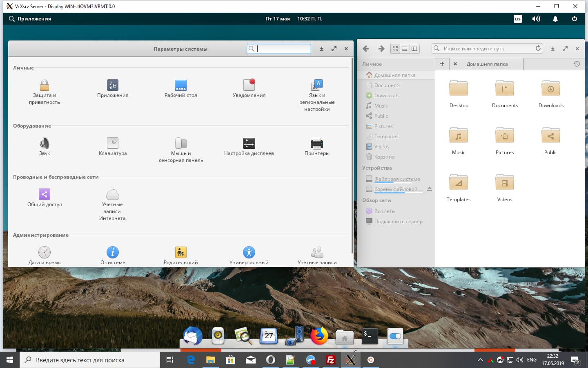Switch to the Домашняя папка tab
Viewport: 588px width, 368px height.
(x=487, y=64)
